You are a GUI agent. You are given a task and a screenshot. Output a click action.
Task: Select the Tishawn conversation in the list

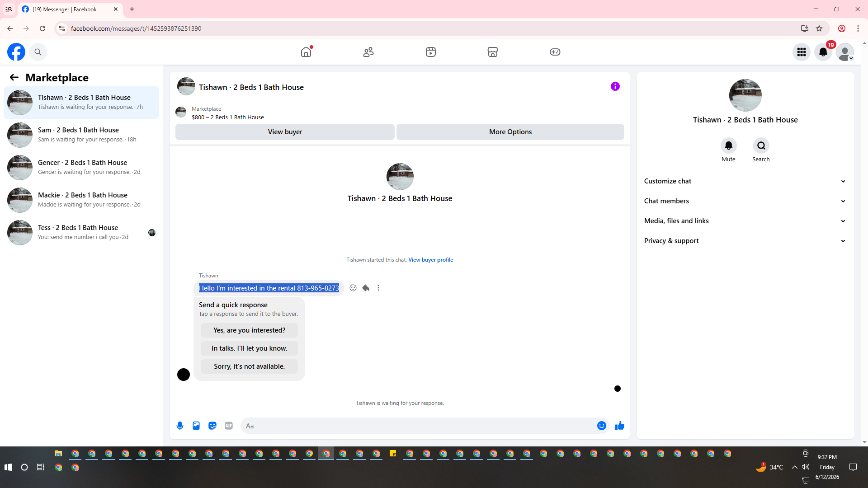[81, 103]
